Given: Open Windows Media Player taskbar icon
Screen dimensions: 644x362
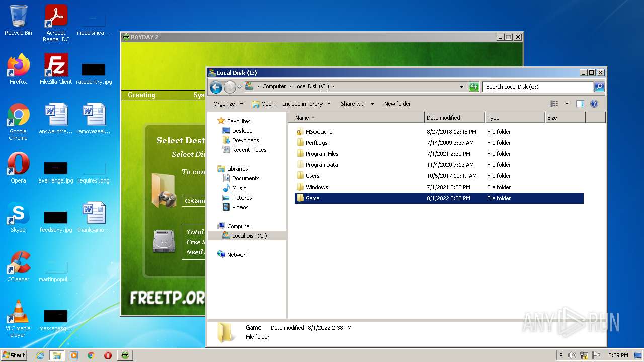Looking at the screenshot, I should coord(74,355).
